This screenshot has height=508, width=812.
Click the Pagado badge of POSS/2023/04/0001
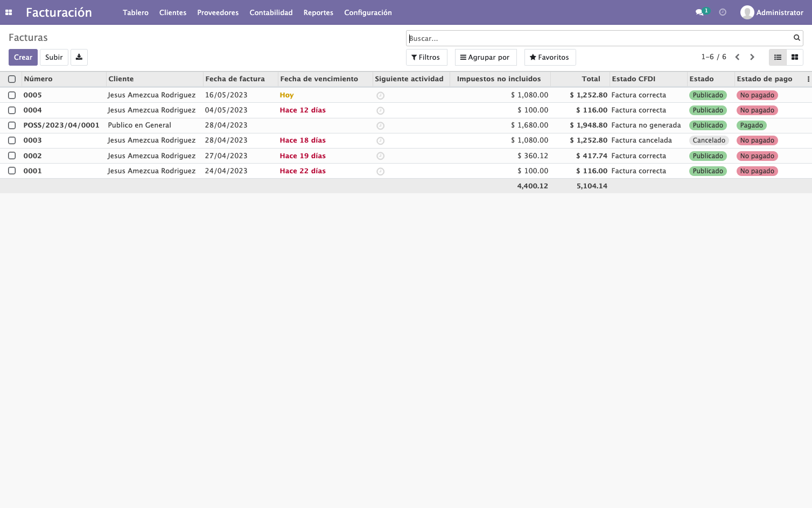tap(751, 125)
